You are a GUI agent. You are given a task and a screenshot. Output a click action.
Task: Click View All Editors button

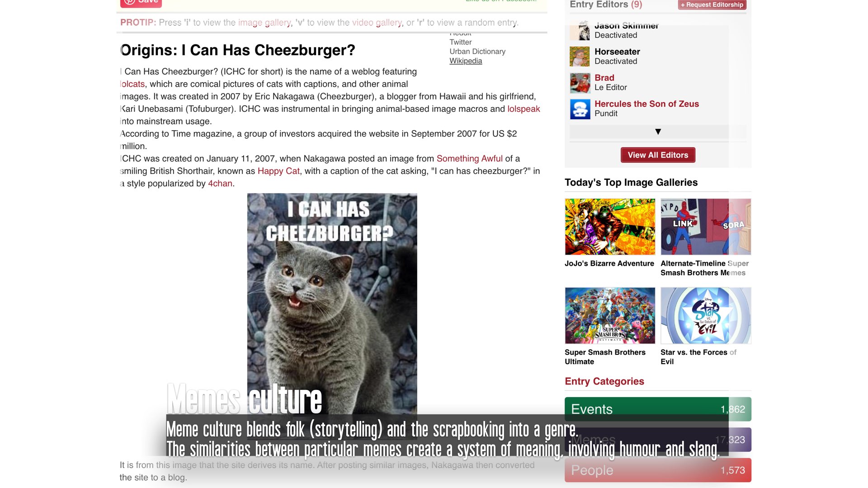[x=658, y=155]
